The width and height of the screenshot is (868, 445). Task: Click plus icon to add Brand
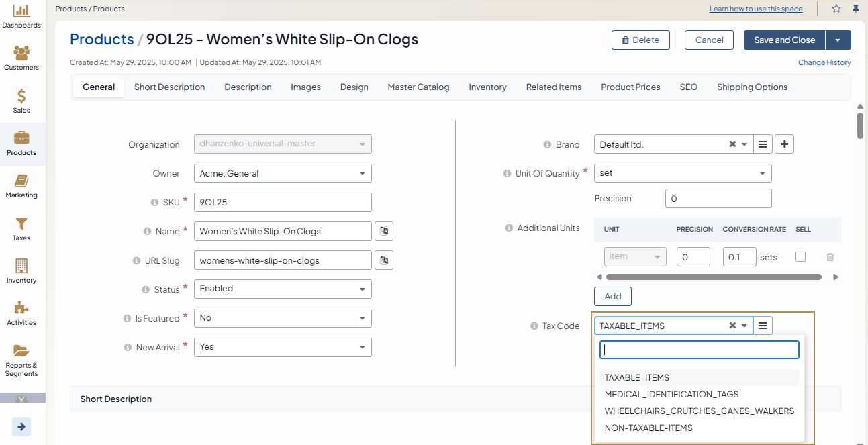tap(784, 144)
